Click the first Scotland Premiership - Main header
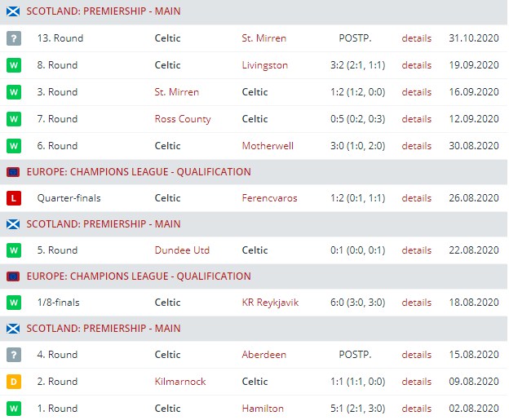Image resolution: width=509 pixels, height=420 pixels. [x=104, y=12]
